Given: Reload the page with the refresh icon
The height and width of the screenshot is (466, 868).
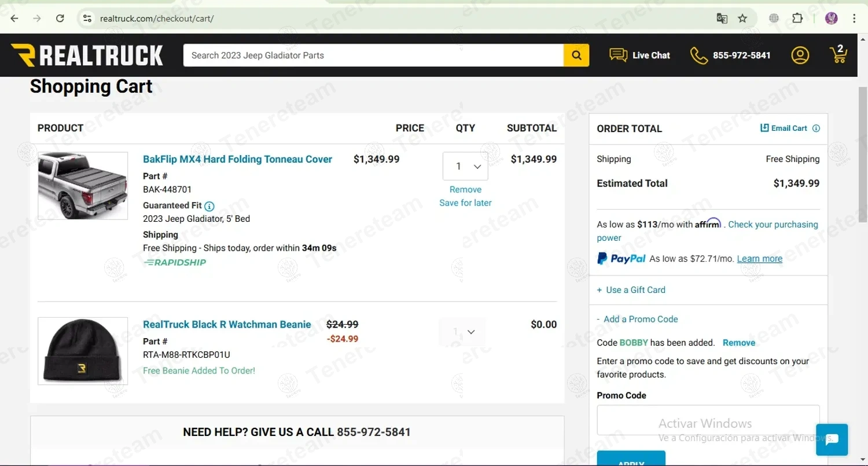Looking at the screenshot, I should pos(60,19).
